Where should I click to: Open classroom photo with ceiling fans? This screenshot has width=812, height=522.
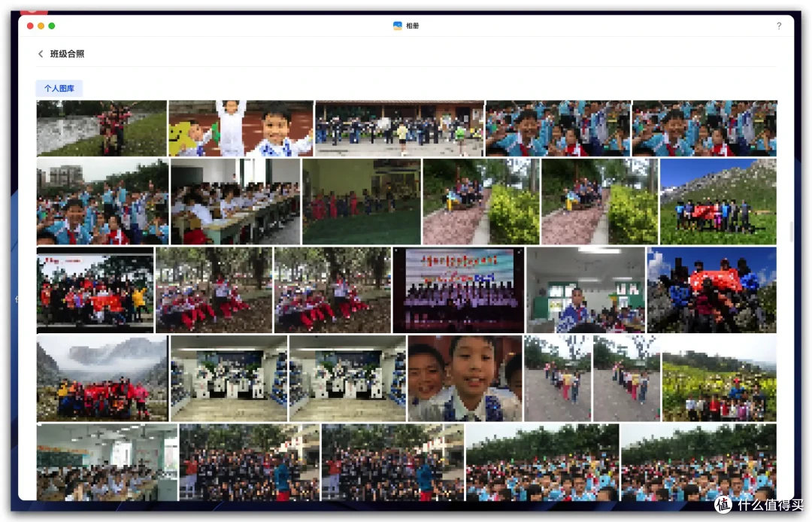[107, 462]
